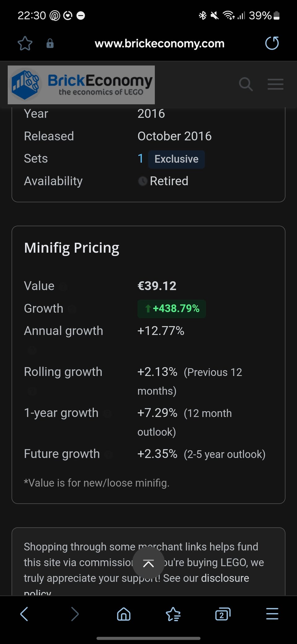Tap the green +438.79% growth badge

click(172, 309)
